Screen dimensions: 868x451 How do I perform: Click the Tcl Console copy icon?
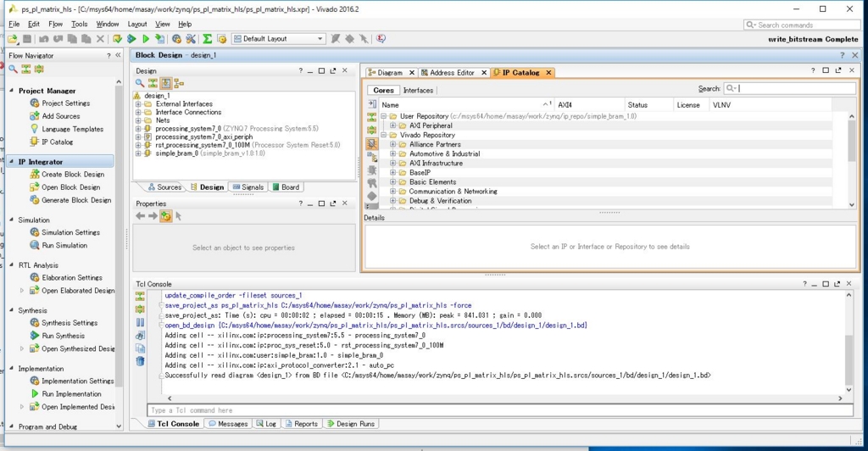click(140, 348)
